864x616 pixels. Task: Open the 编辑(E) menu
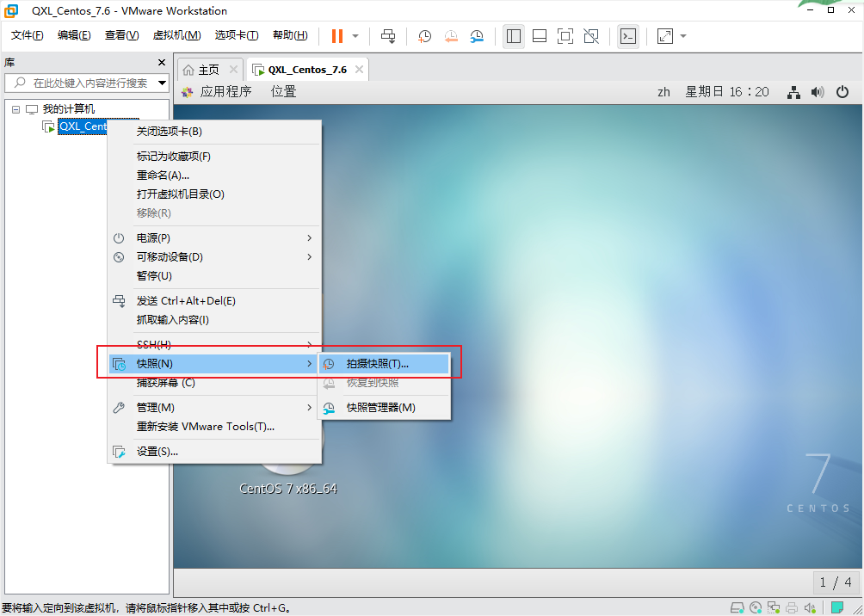74,35
